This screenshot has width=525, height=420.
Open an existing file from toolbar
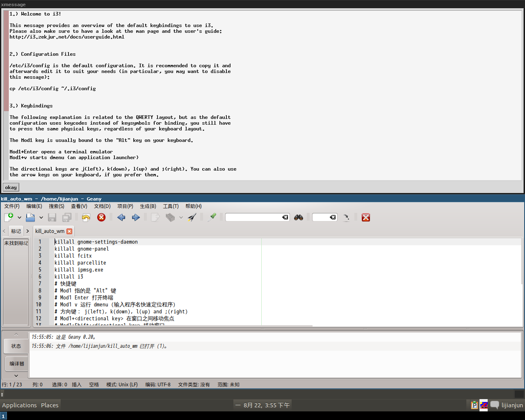click(30, 217)
